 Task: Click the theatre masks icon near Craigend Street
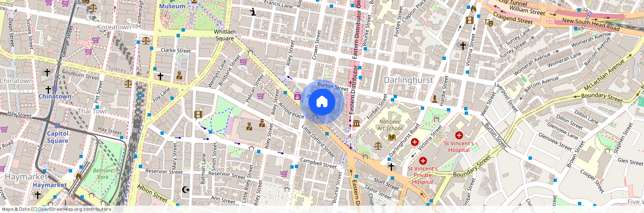[489, 23]
